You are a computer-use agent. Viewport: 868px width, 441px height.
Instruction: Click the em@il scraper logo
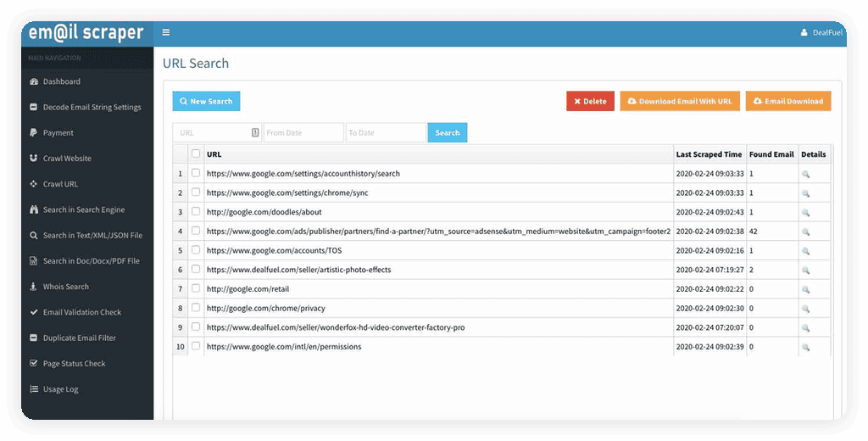click(86, 33)
